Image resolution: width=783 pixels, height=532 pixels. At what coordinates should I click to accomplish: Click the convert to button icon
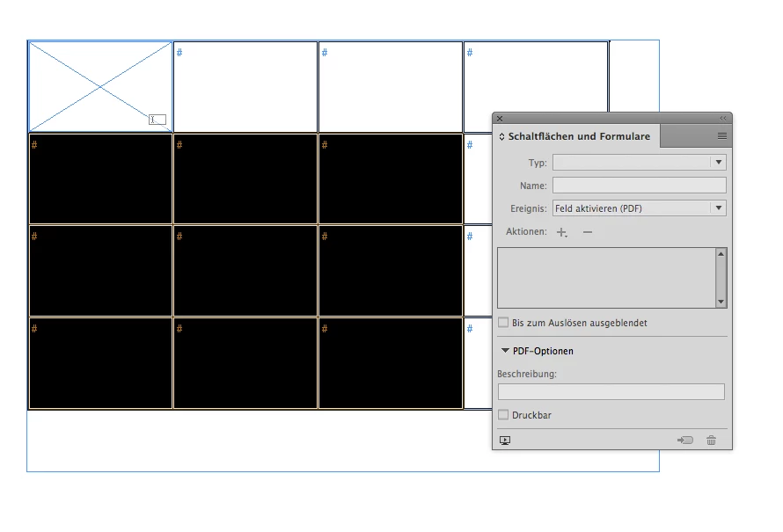click(x=685, y=440)
